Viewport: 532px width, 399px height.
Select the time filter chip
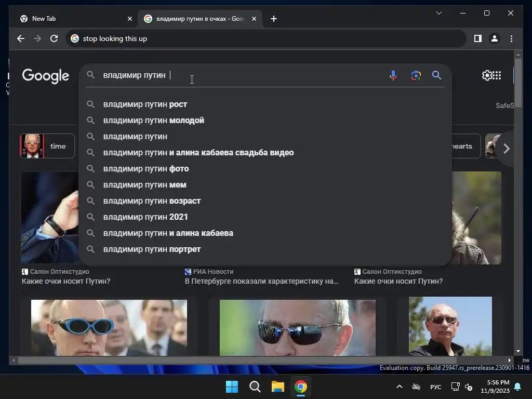[47, 146]
